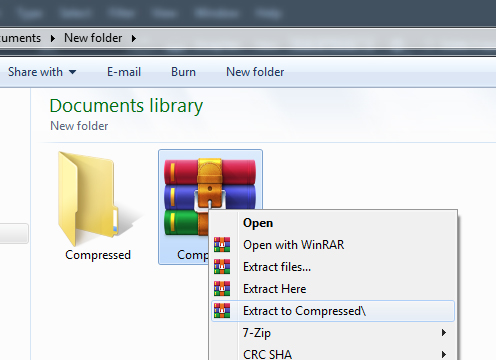
Task: Open the Share with dropdown
Action: tap(42, 72)
